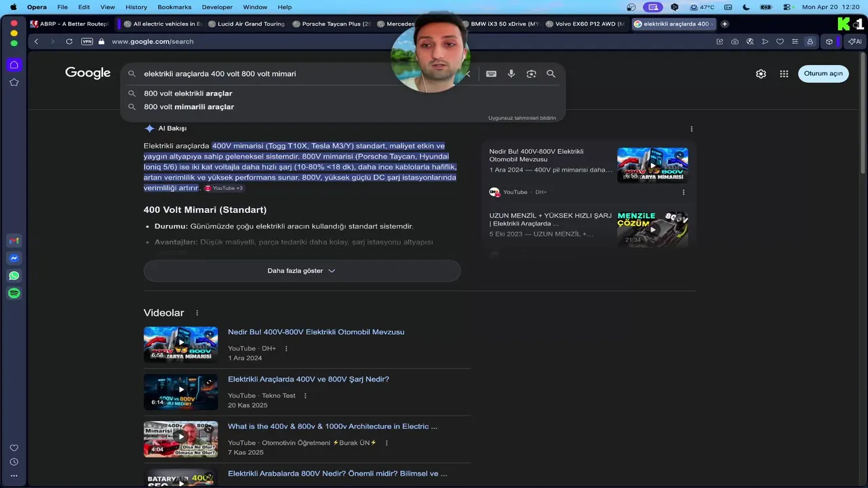868x488 pixels.
Task: Add page to bookmarks with heart icon
Action: coord(780,41)
